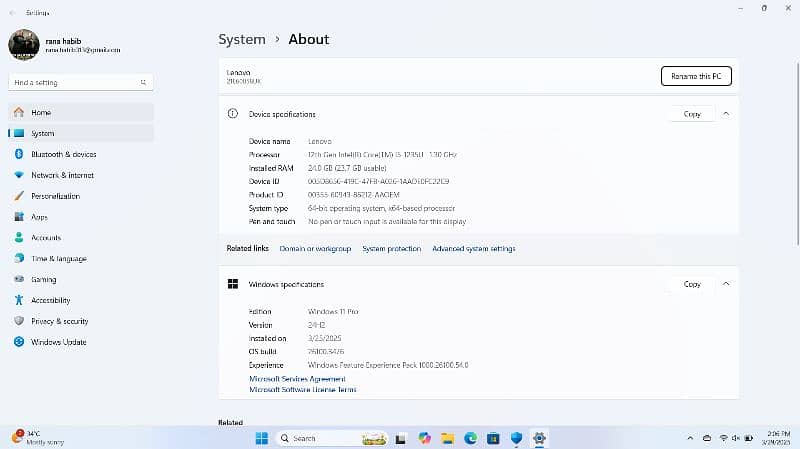This screenshot has width=800, height=449.
Task: Open Microsoft Software License Terms link
Action: [x=303, y=389]
